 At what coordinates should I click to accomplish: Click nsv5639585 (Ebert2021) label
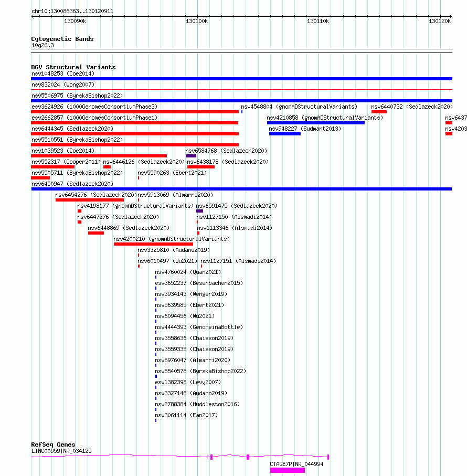(189, 305)
